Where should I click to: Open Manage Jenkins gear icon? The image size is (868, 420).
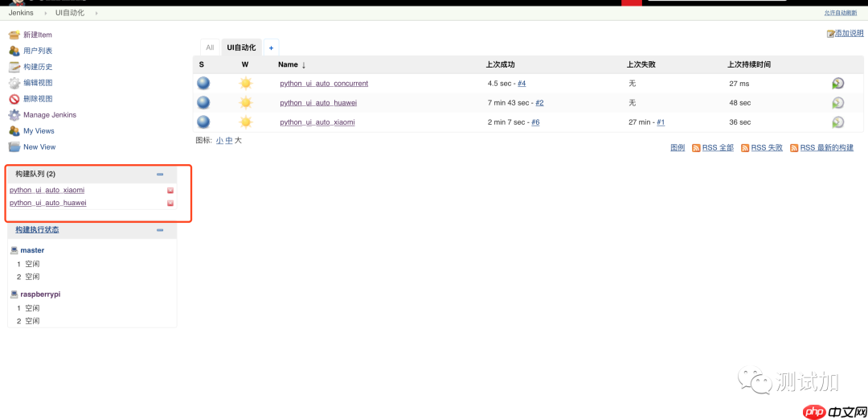point(14,115)
